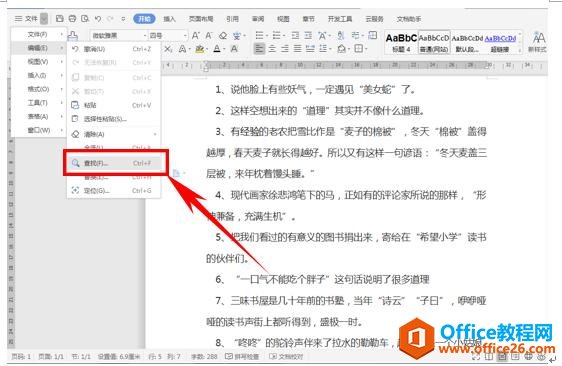Expand the 清除(A) submenu
The image size is (562, 366).
pos(114,134)
